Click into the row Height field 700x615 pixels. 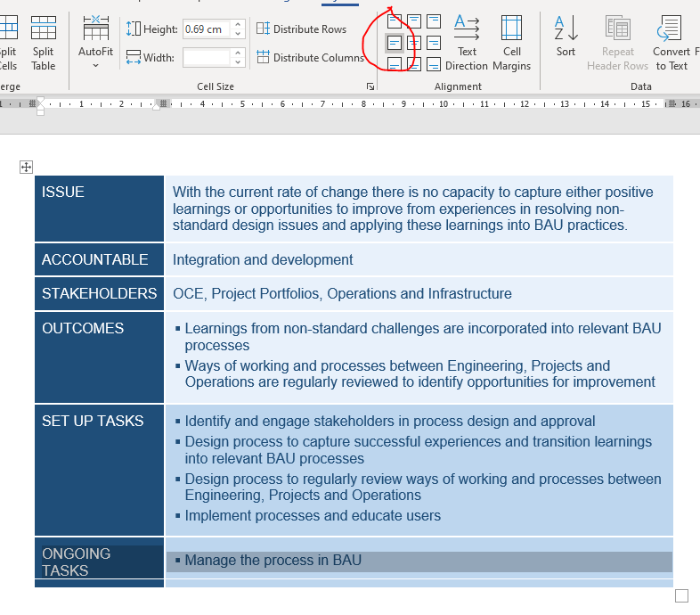click(x=207, y=29)
